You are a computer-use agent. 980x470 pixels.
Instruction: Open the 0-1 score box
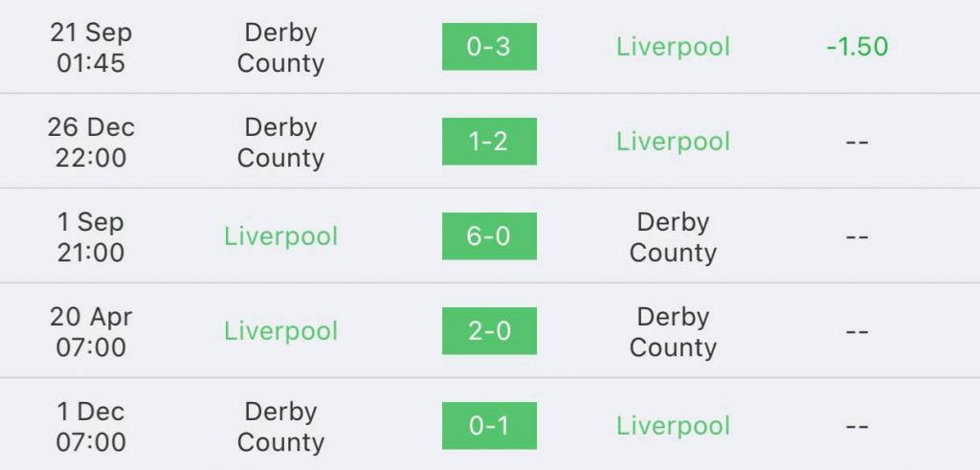click(x=489, y=426)
